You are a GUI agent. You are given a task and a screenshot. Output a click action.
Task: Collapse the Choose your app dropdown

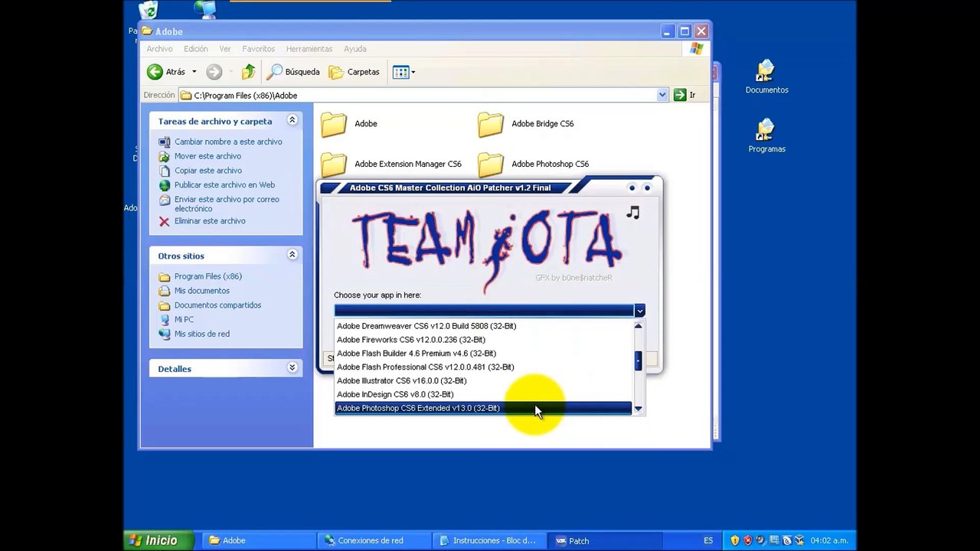[x=639, y=310]
